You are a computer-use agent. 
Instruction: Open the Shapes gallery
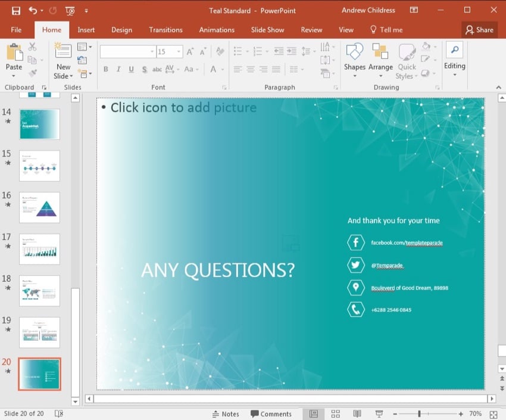pos(354,60)
